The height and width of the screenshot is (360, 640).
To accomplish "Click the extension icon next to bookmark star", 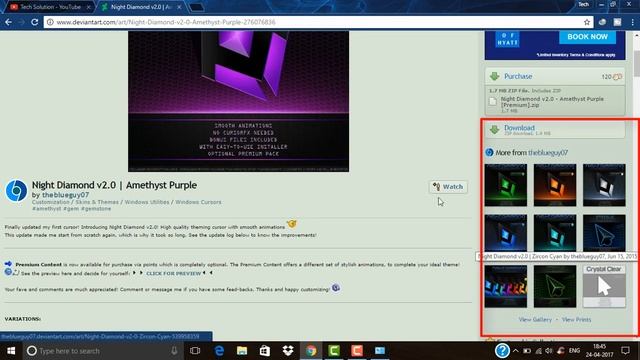I will tap(602, 22).
